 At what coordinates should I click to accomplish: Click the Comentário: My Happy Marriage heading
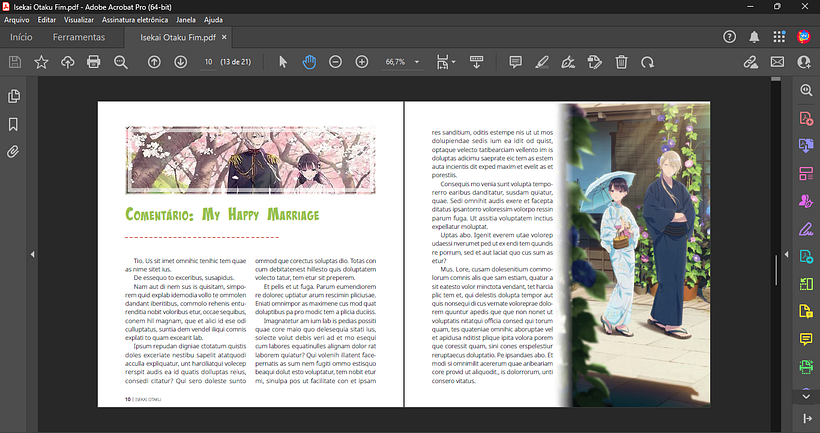click(222, 214)
